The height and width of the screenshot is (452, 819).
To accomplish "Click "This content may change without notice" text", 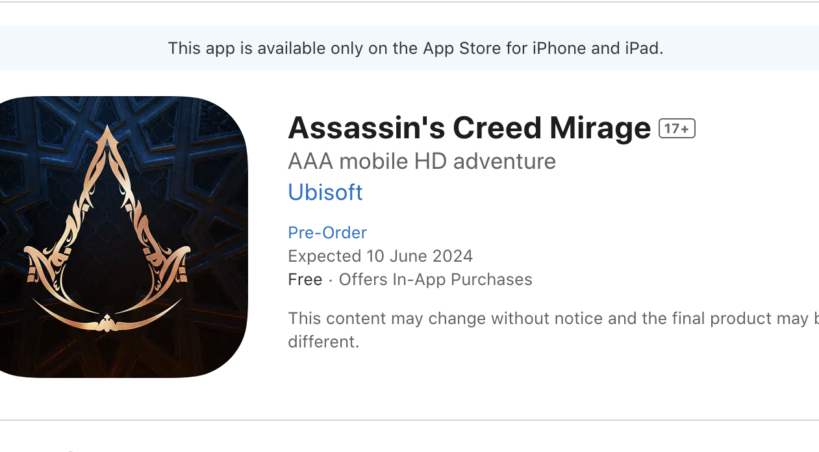I will coord(448,318).
